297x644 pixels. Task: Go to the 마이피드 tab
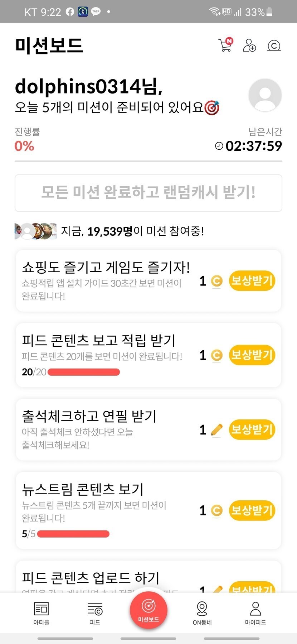click(x=255, y=613)
